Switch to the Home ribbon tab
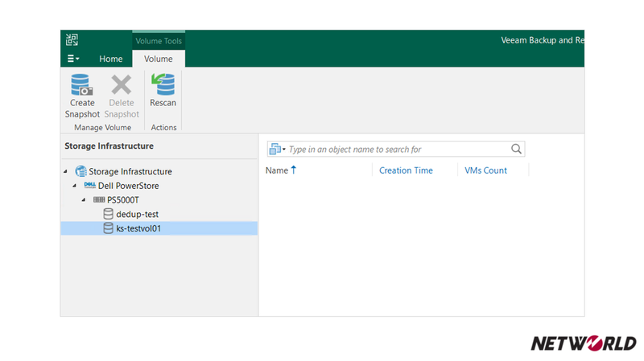644x361 pixels. 111,59
